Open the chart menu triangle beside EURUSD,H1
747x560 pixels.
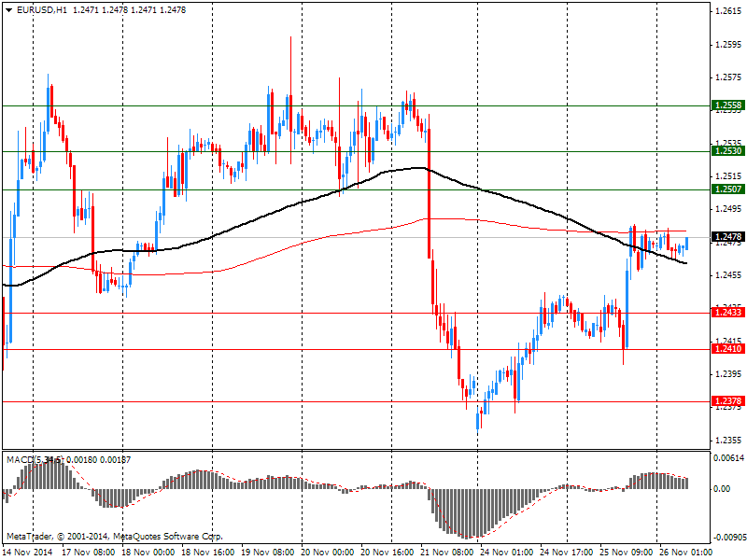(8, 10)
